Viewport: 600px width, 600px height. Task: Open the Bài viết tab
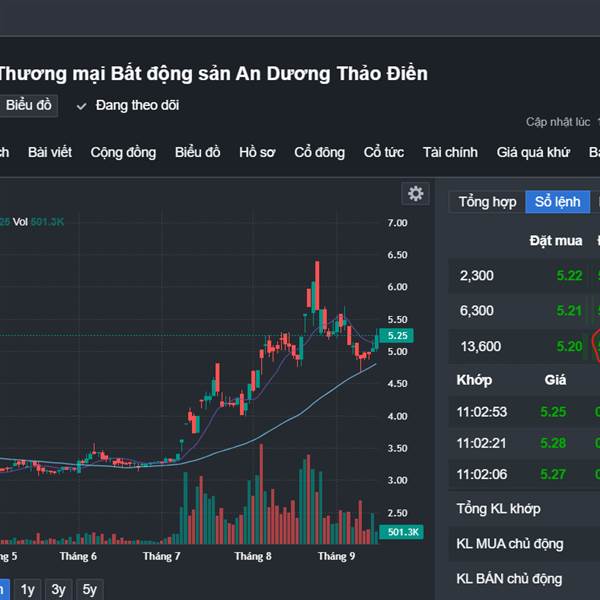pyautogui.click(x=50, y=152)
